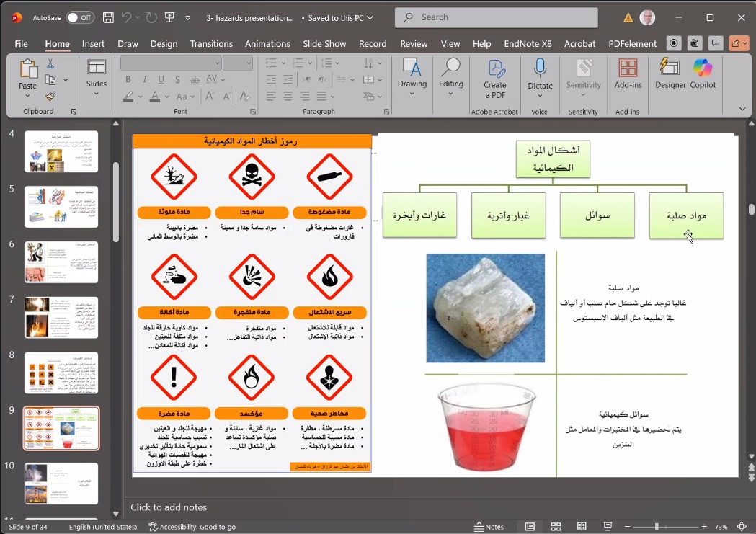The width and height of the screenshot is (756, 534).
Task: Switch to the Slide Show tab
Action: click(324, 44)
